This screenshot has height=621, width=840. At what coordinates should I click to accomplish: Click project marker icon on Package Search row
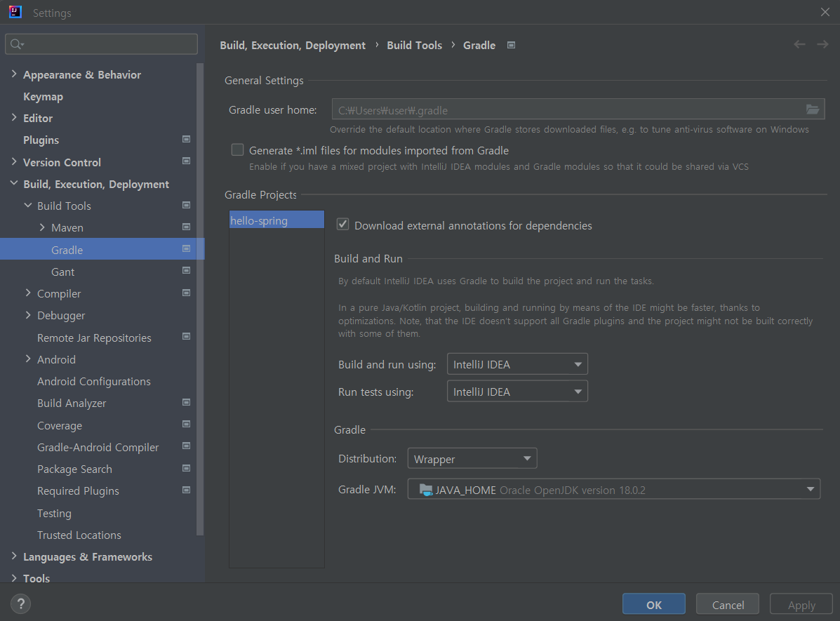pyautogui.click(x=187, y=468)
